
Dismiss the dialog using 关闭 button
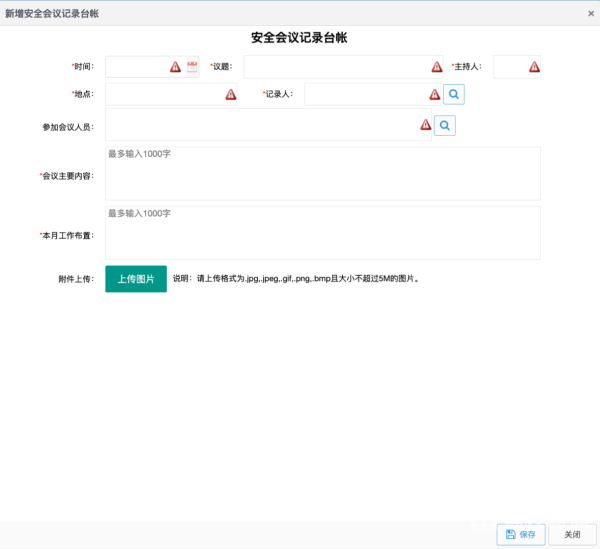(x=572, y=535)
